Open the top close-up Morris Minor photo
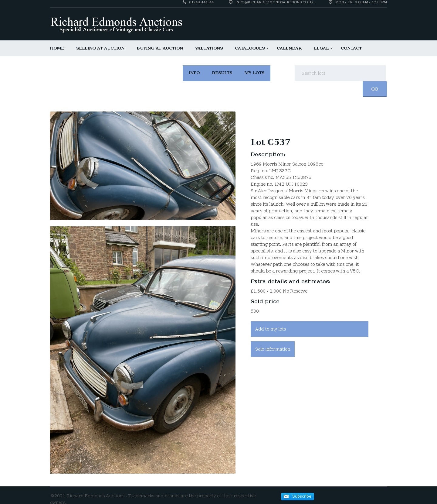This screenshot has width=437, height=504. (143, 166)
